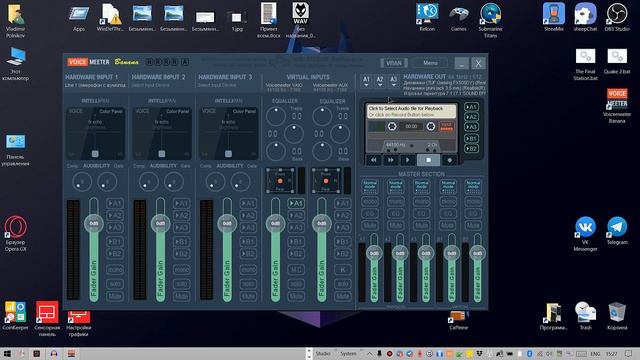Start cassette playback with the Play button

[x=407, y=160]
